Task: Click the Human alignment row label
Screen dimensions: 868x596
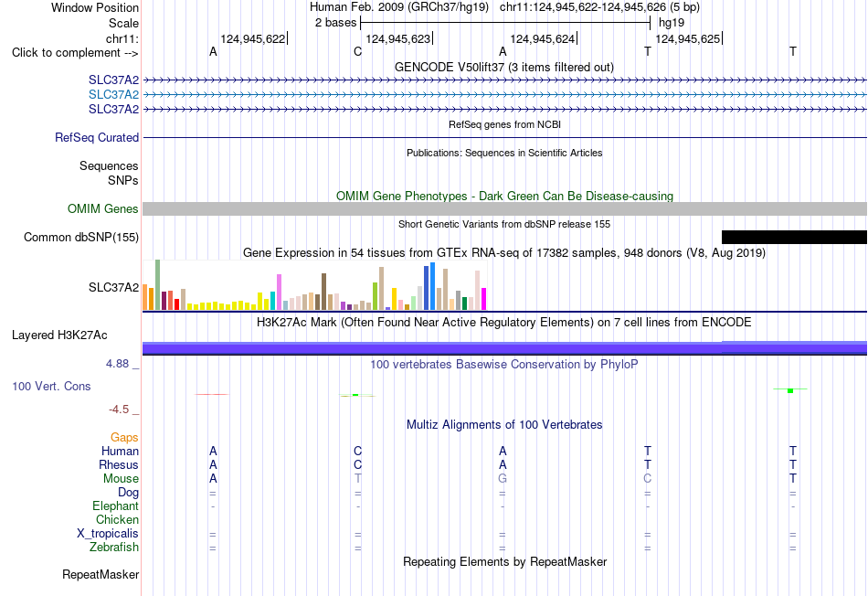Action: tap(120, 451)
